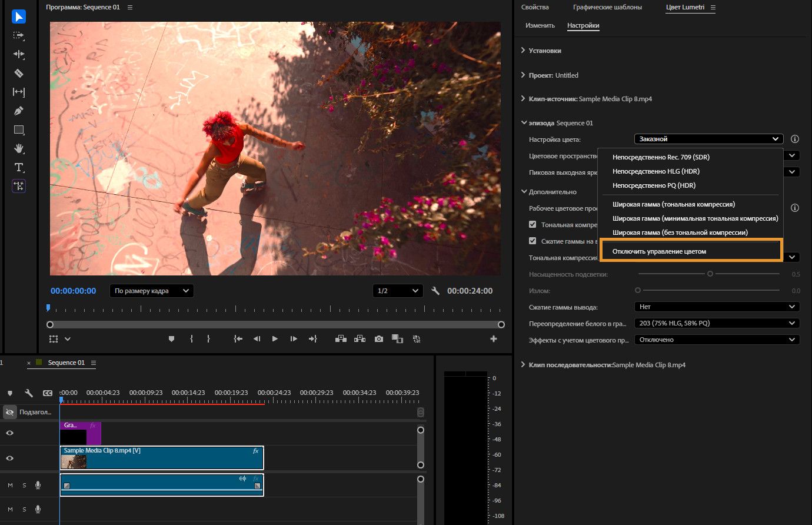Click the Export Frame camera icon
Image resolution: width=812 pixels, height=525 pixels.
(378, 339)
